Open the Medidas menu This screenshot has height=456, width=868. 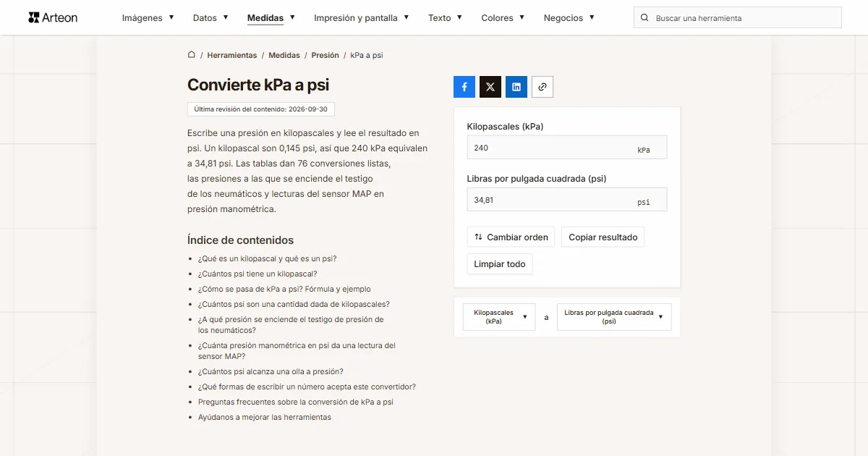coord(271,18)
